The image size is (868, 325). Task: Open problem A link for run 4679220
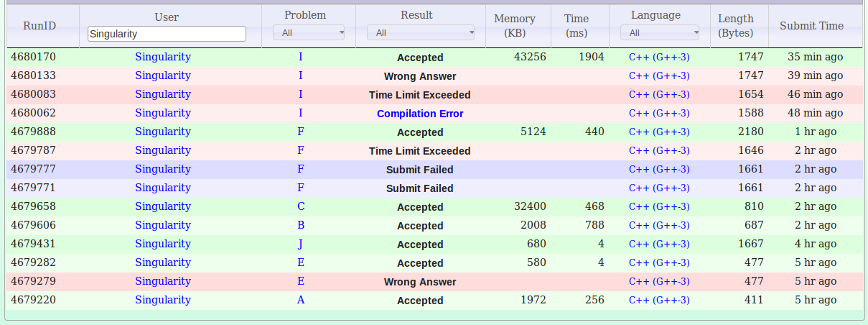pos(301,300)
